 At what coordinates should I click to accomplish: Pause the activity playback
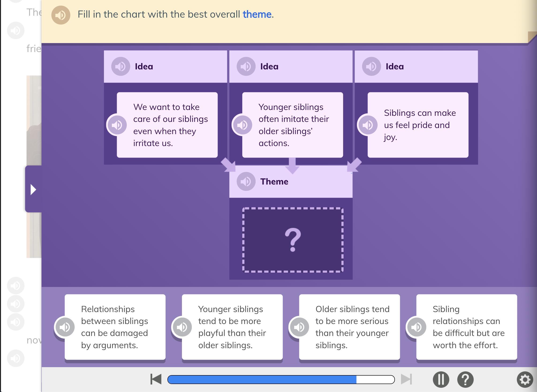click(441, 379)
